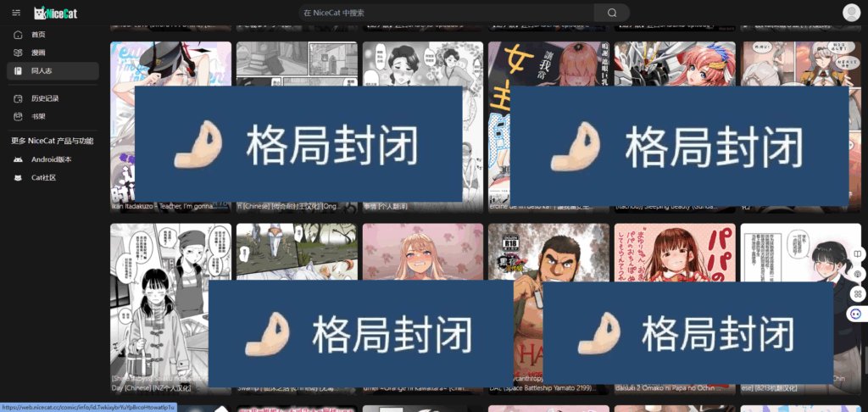868x412 pixels.
Task: Collapse the sidebar with the hamburger menu icon
Action: tap(16, 13)
